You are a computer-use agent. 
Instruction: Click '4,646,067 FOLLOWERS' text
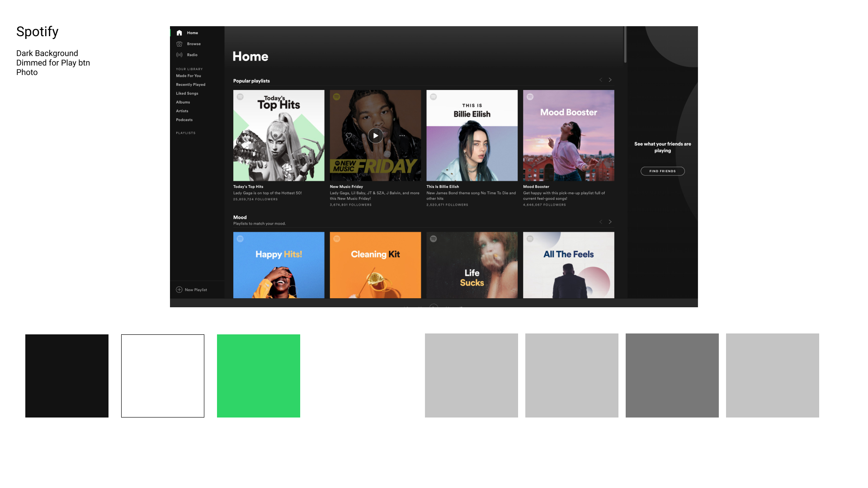[544, 205]
